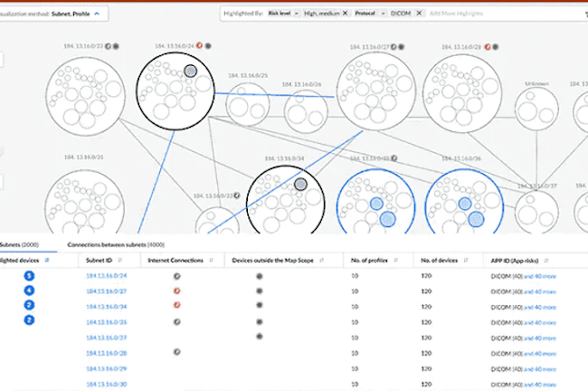This screenshot has height=392, width=588.
Task: Sort by No. of profiles column icon
Action: [398, 260]
